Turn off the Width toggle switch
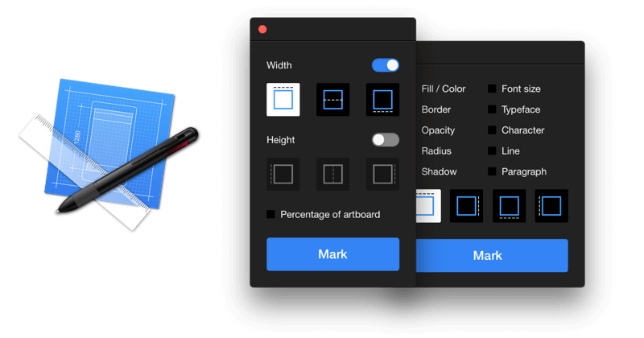Image resolution: width=644 pixels, height=338 pixels. [386, 65]
